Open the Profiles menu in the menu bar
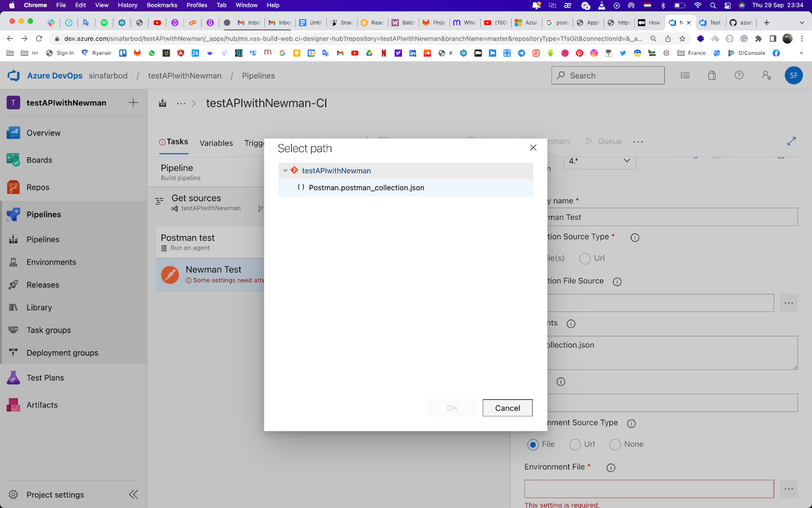The width and height of the screenshot is (812, 508). click(197, 5)
